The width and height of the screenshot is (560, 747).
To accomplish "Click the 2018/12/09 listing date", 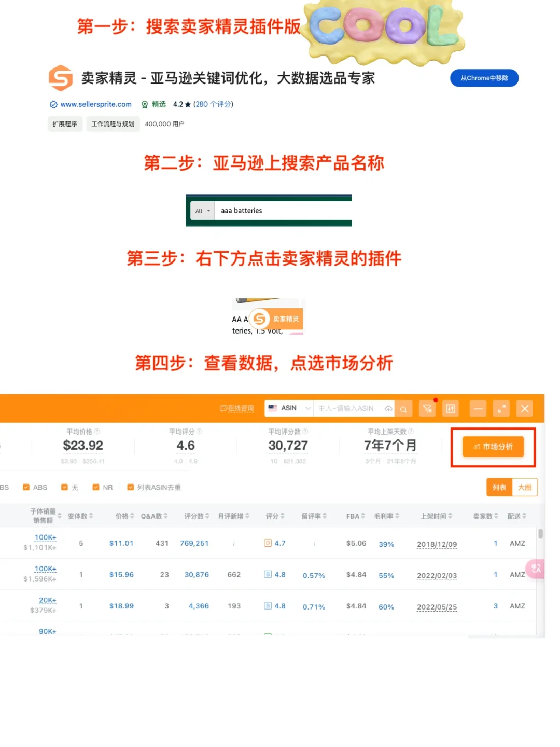I will pyautogui.click(x=437, y=544).
